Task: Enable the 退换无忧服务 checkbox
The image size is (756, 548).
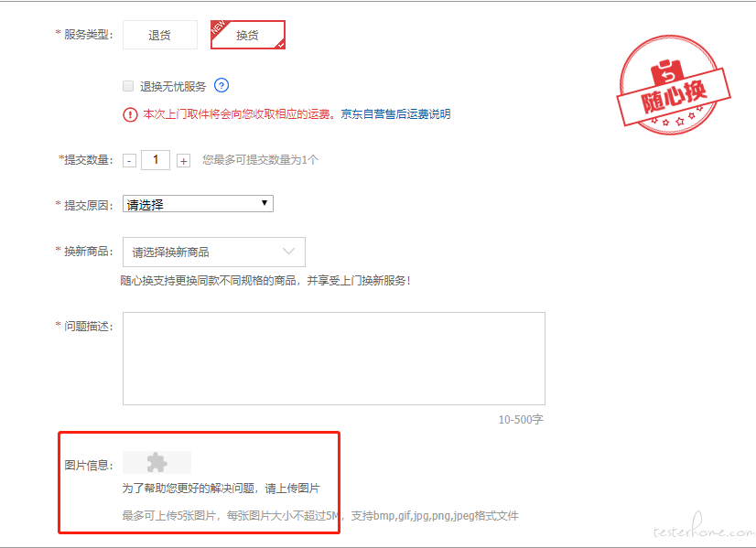Action: click(128, 86)
